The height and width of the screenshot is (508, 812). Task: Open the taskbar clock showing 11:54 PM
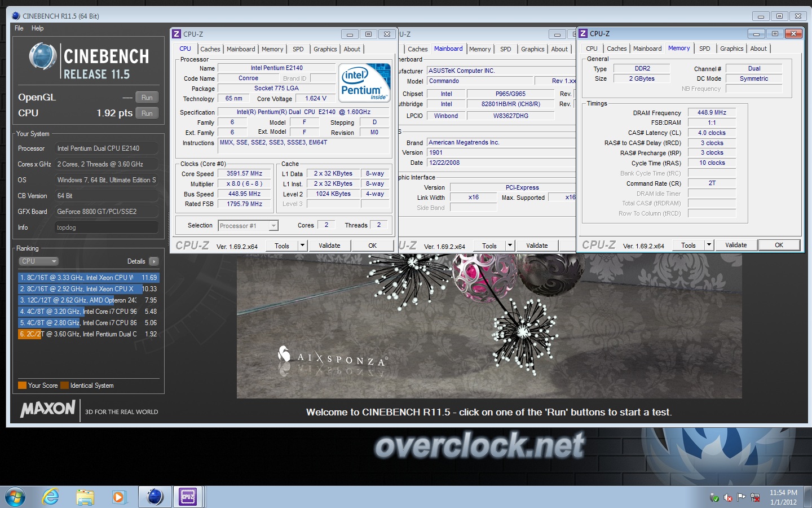(783, 497)
